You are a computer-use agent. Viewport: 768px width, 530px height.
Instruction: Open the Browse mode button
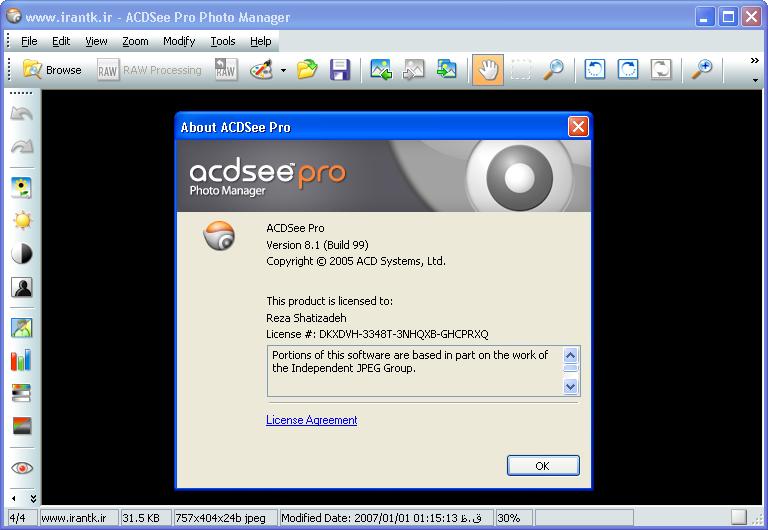[x=52, y=70]
